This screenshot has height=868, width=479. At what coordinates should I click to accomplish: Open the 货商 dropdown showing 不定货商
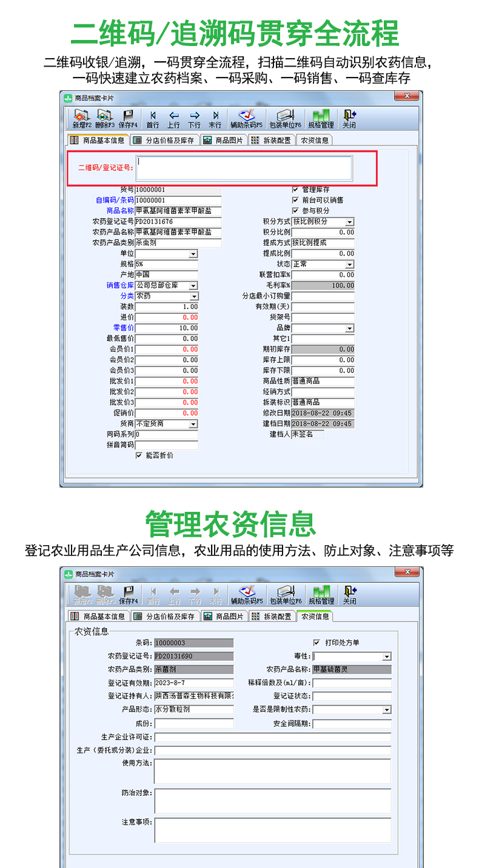click(193, 423)
